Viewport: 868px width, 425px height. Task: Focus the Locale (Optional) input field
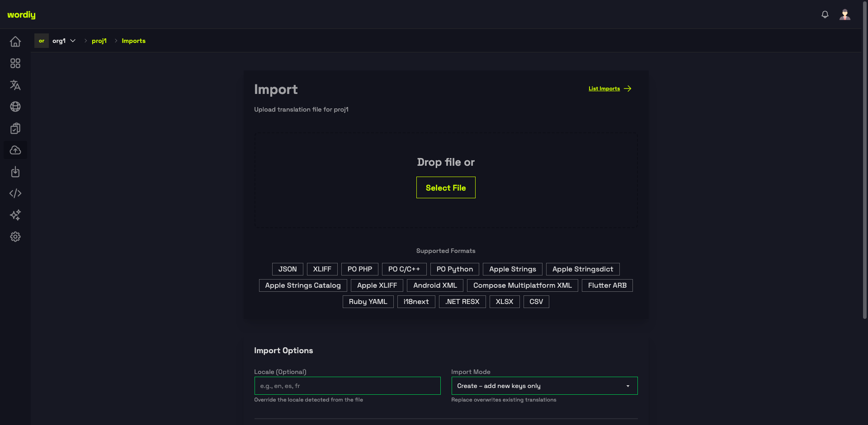pos(347,386)
